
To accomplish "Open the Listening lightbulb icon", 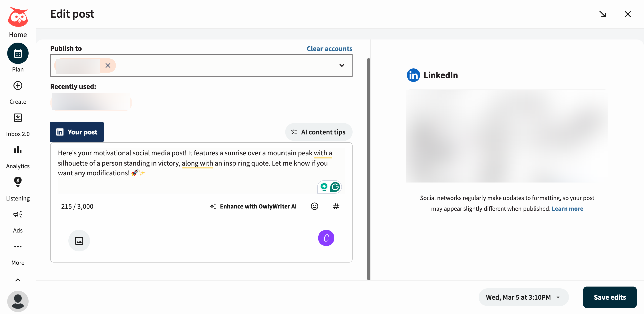I will click(x=18, y=182).
